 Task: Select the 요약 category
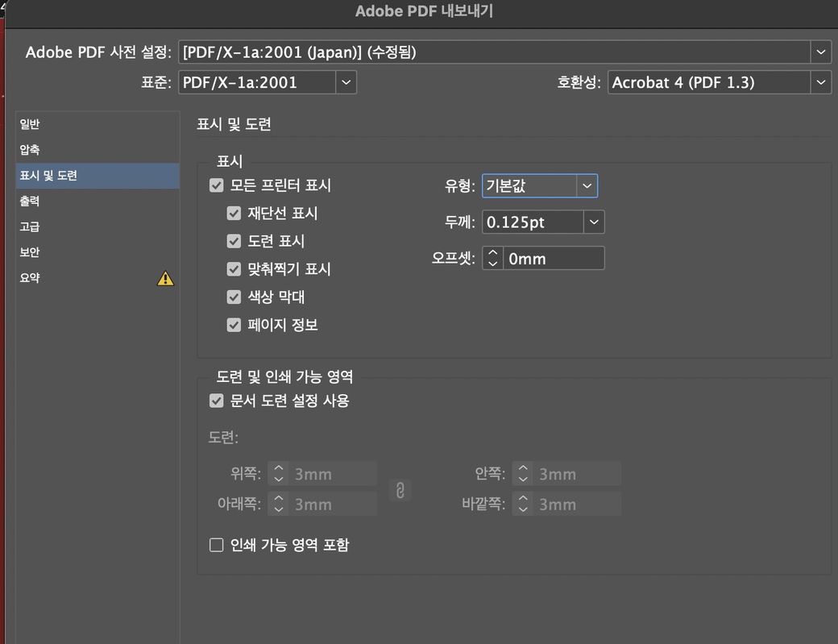click(97, 278)
